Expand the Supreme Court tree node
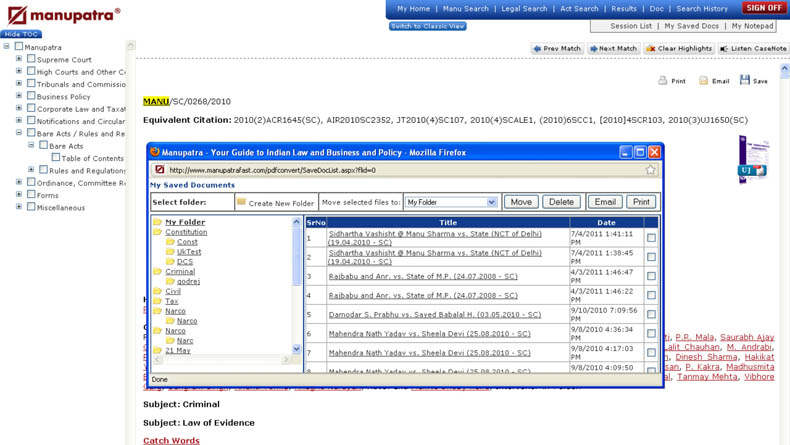Image resolution: width=790 pixels, height=445 pixels. click(x=19, y=58)
